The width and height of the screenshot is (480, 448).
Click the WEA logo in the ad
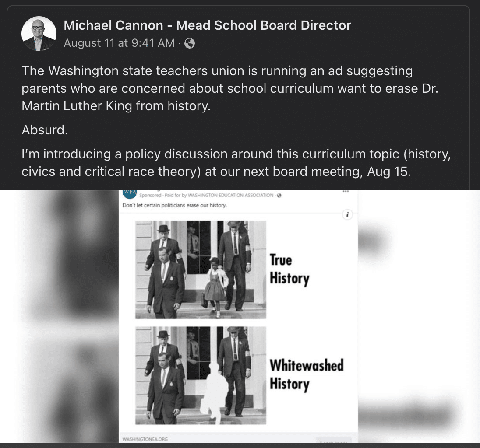tap(130, 193)
